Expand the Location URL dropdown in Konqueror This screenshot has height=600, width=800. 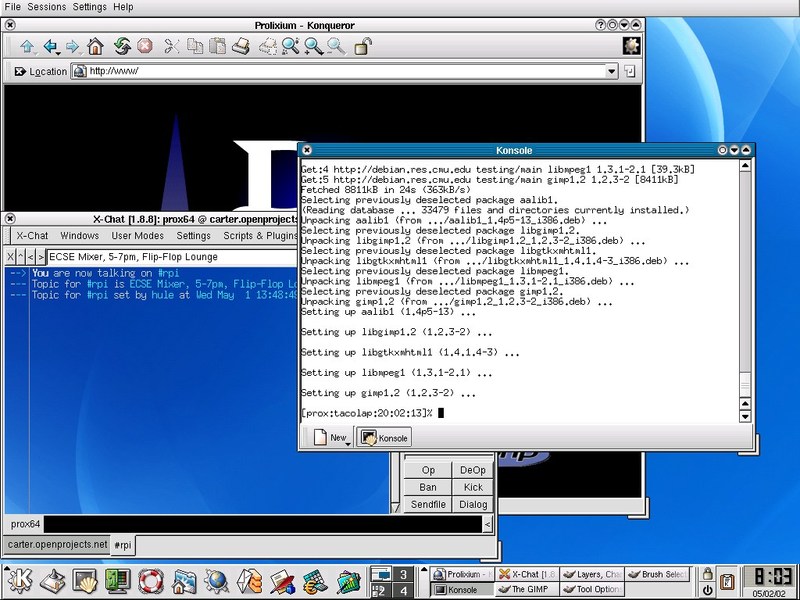pos(612,71)
